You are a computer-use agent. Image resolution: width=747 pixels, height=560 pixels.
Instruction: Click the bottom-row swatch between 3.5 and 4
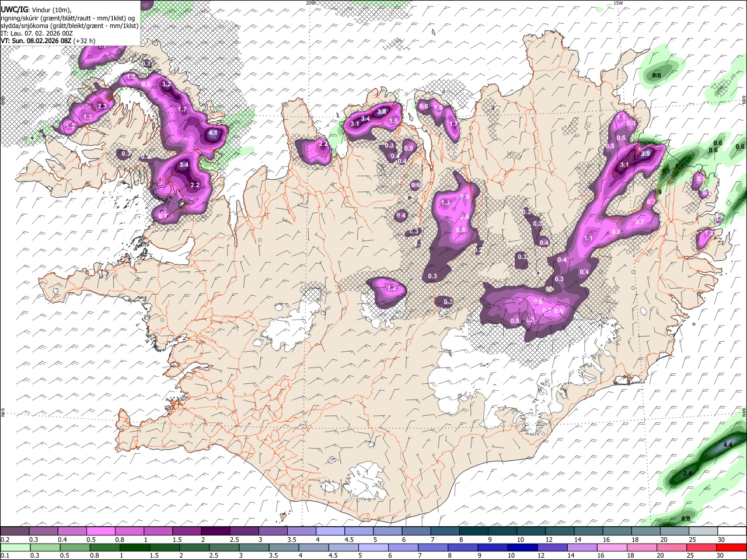pos(283,547)
